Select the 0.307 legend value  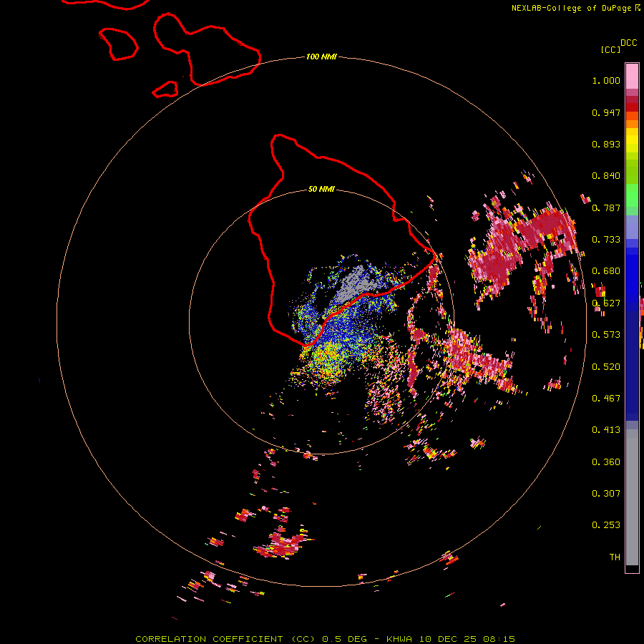pyautogui.click(x=606, y=494)
